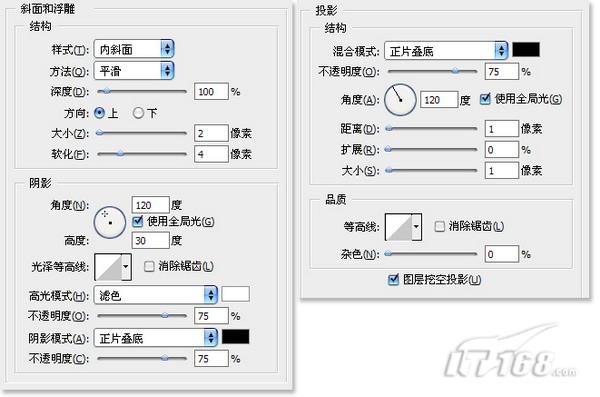Click the highlight 不透明度 slider
The height and width of the screenshot is (397, 600).
click(x=142, y=316)
